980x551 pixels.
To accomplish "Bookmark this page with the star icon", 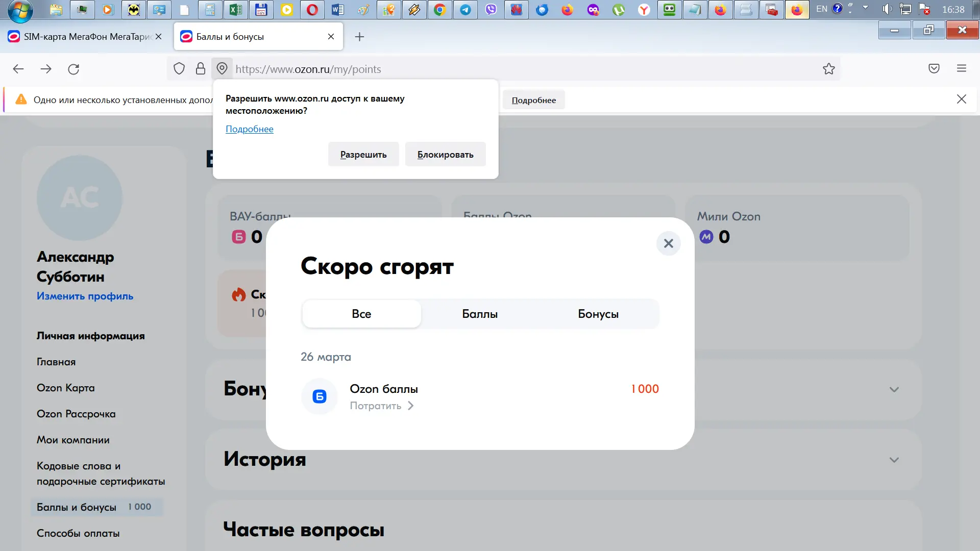I will click(829, 69).
